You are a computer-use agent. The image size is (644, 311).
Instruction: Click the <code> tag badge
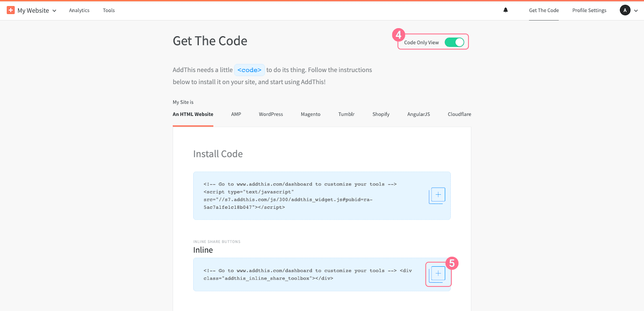250,70
